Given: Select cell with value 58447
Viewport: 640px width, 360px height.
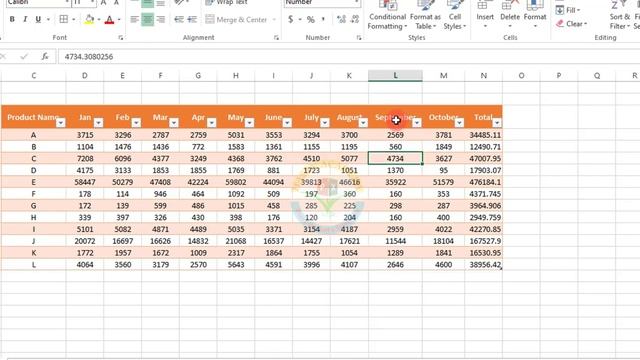Looking at the screenshot, I should pyautogui.click(x=84, y=182).
